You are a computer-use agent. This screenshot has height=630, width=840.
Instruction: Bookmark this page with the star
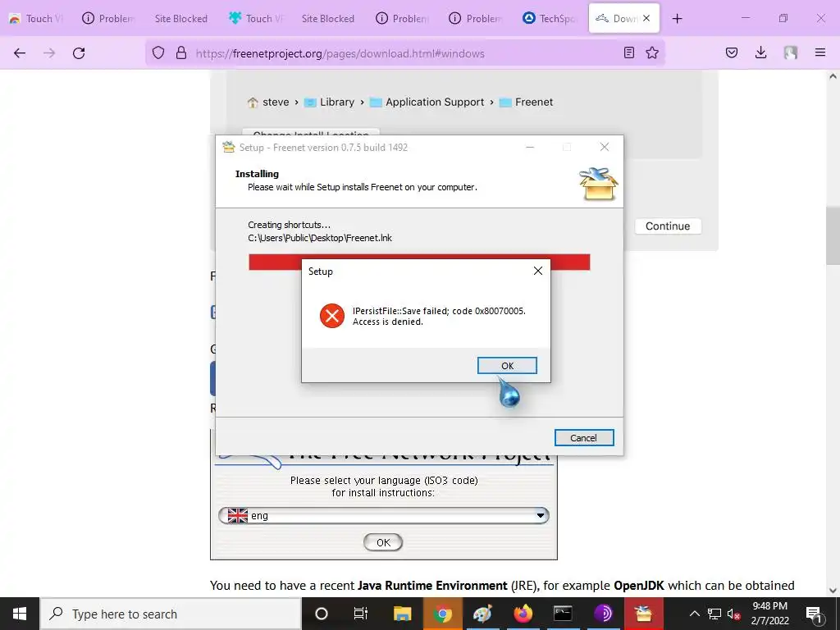coord(652,52)
